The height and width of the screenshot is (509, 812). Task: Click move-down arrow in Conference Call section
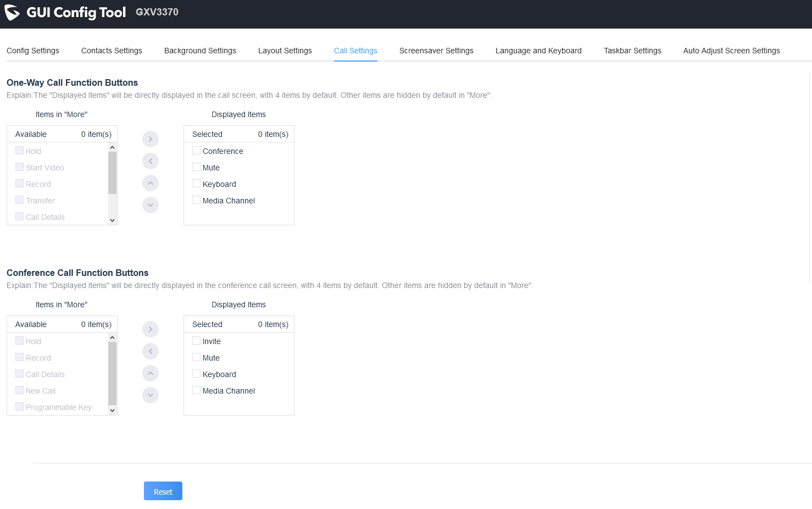pos(151,395)
